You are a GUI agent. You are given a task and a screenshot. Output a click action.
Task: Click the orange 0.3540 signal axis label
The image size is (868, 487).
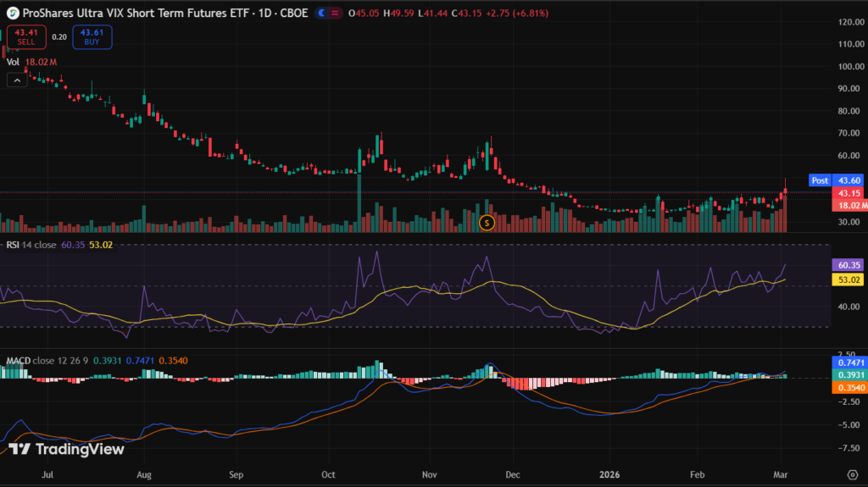coord(849,387)
